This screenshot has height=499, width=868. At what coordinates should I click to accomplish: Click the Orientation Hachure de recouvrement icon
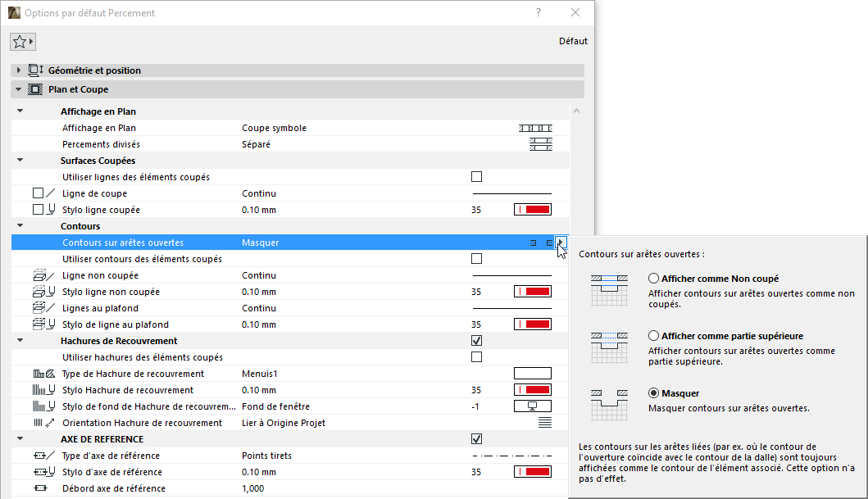pos(43,423)
